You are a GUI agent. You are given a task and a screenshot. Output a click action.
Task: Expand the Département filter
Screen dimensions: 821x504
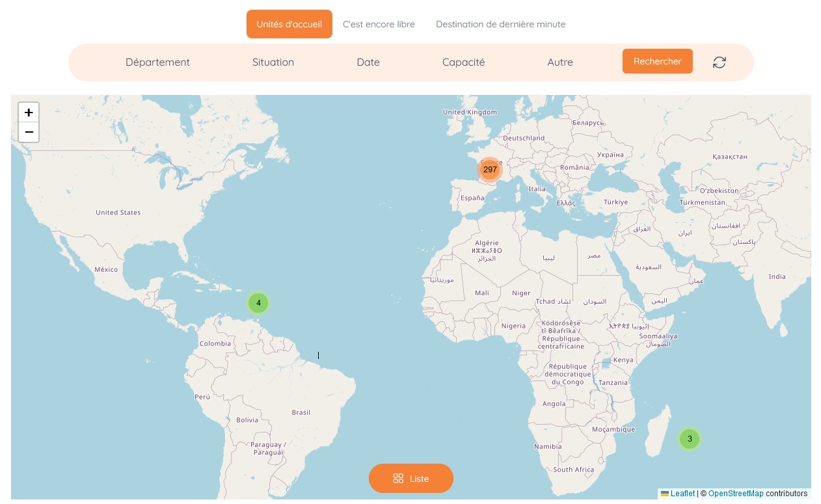[x=157, y=62]
